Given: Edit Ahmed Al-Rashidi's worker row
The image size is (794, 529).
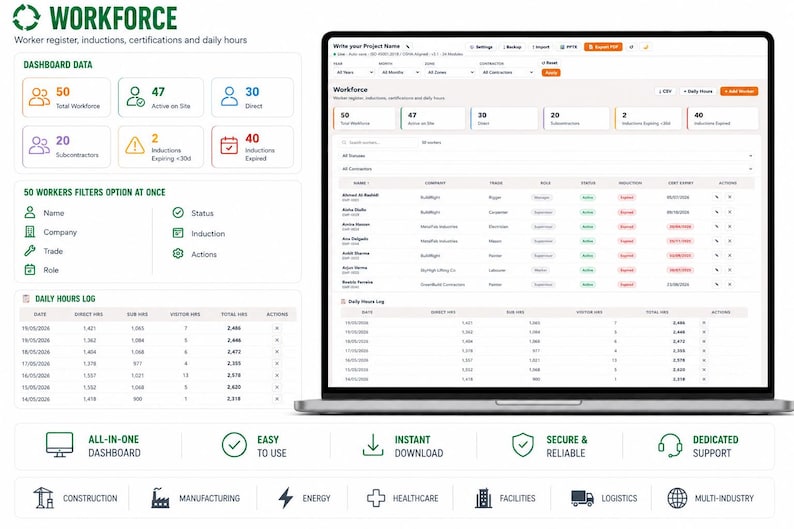Looking at the screenshot, I should click(x=717, y=197).
